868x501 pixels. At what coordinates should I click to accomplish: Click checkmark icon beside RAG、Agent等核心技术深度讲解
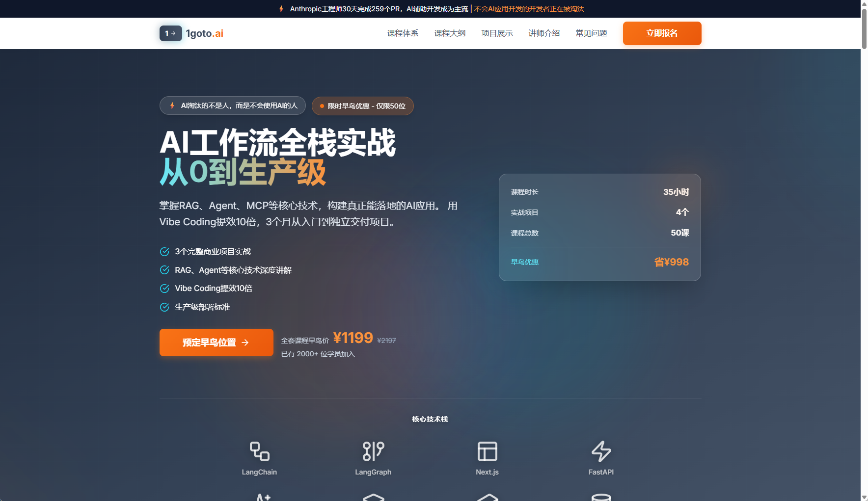164,270
